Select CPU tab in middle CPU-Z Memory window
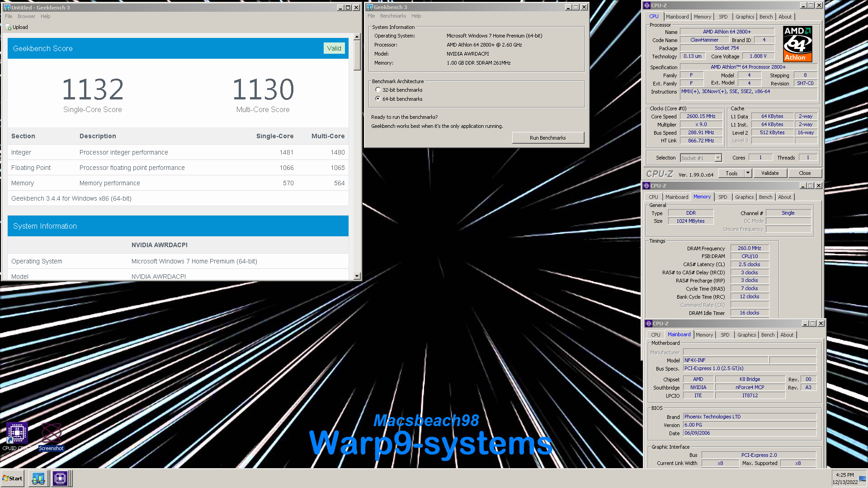Image resolution: width=868 pixels, height=488 pixels. click(x=653, y=197)
